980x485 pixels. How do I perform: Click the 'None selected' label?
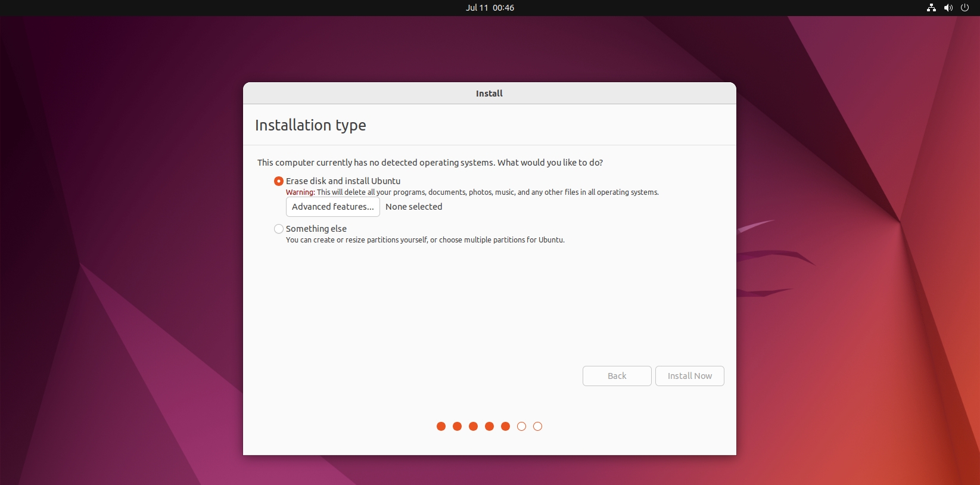(x=414, y=207)
